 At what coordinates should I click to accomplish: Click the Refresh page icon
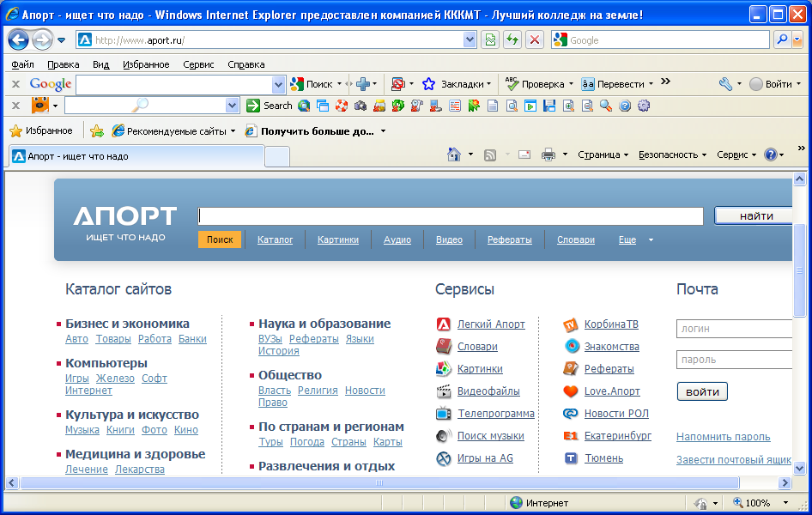(x=512, y=39)
